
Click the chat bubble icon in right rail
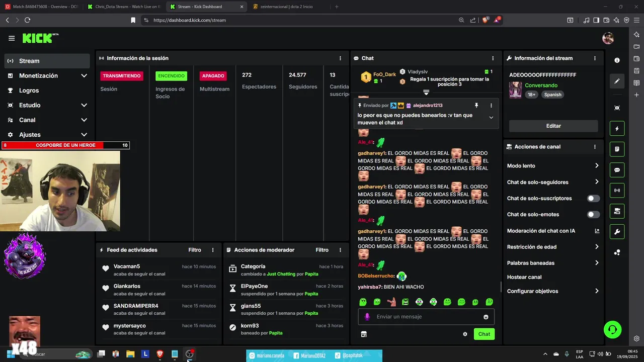pos(617,170)
